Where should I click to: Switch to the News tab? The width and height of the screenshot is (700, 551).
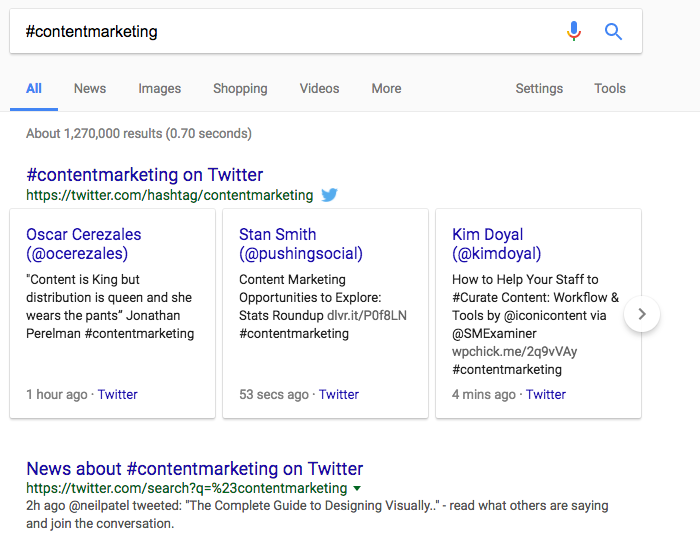point(90,88)
